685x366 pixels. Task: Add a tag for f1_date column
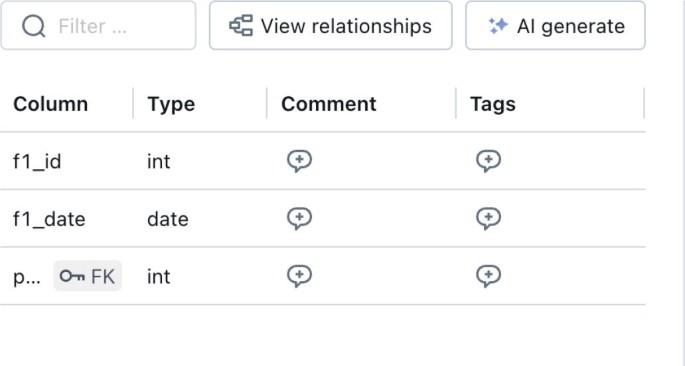(x=488, y=218)
